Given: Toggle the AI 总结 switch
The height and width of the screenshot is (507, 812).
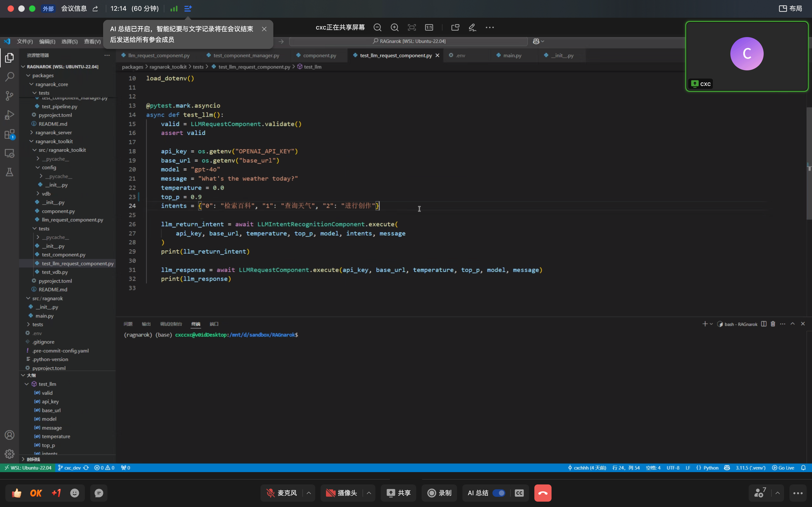Looking at the screenshot, I should pyautogui.click(x=499, y=493).
